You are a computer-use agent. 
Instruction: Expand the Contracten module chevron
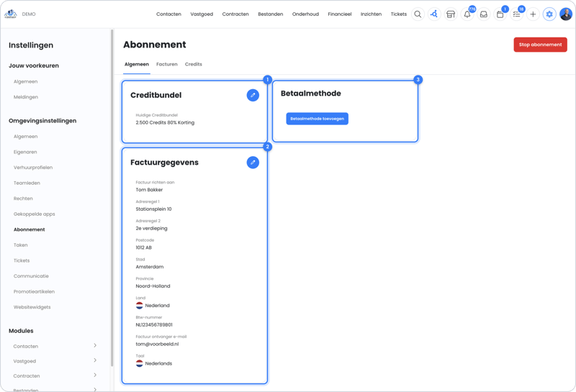95,375
